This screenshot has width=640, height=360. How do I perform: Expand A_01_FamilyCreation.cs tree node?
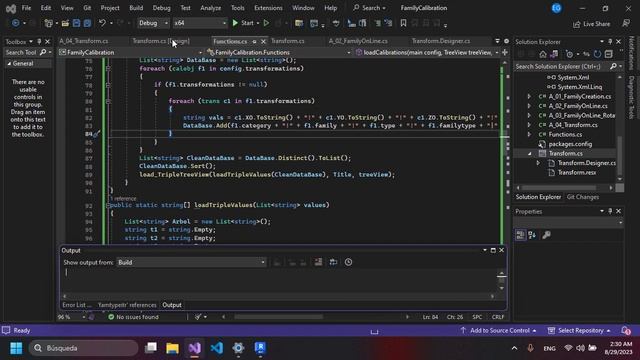tap(529, 96)
